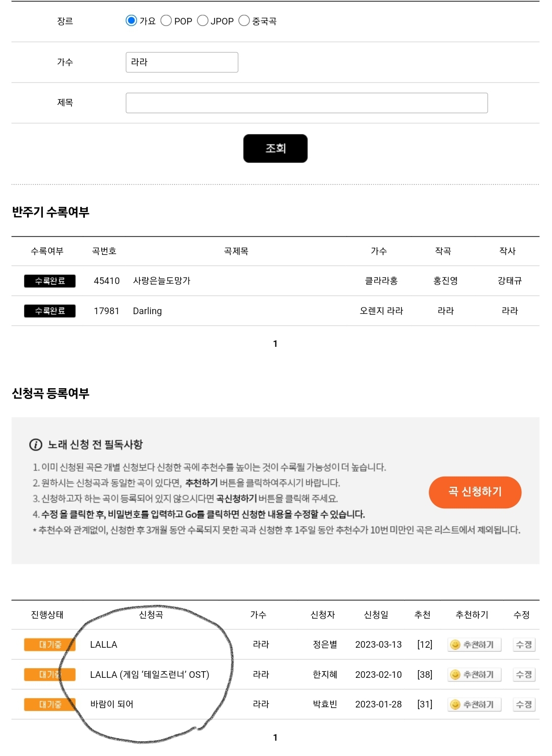Click 수정 for the LALLA request by 정은별

coord(524,645)
